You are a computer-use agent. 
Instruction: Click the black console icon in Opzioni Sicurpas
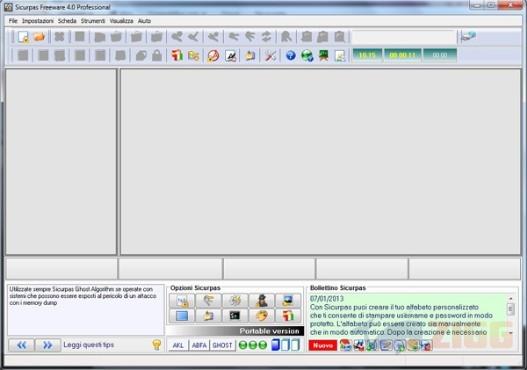[235, 316]
